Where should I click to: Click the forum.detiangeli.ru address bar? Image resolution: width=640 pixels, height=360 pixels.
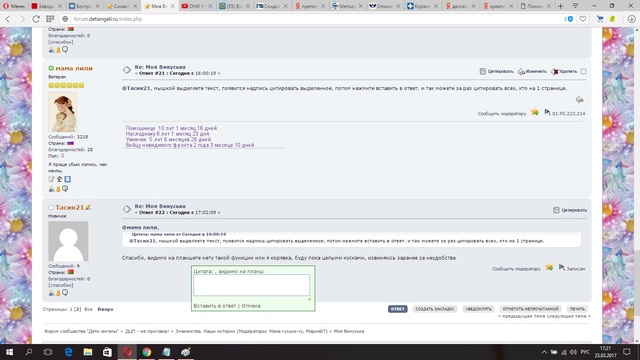[x=310, y=19]
